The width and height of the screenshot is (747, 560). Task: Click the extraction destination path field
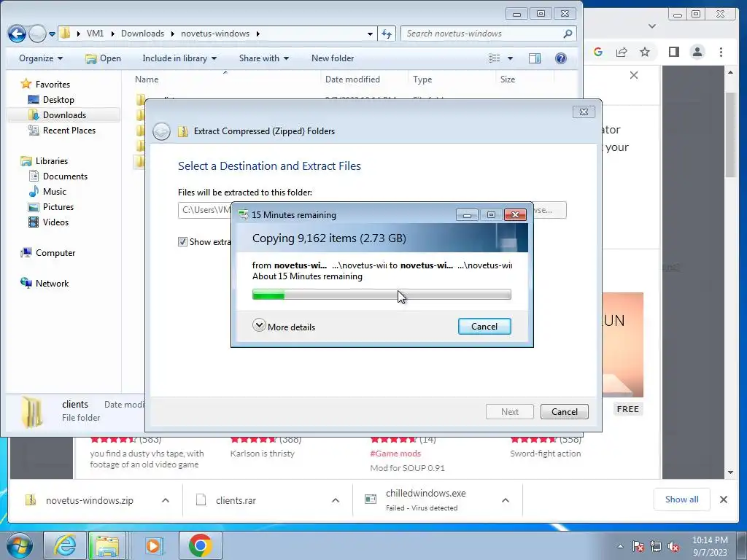pos(205,210)
